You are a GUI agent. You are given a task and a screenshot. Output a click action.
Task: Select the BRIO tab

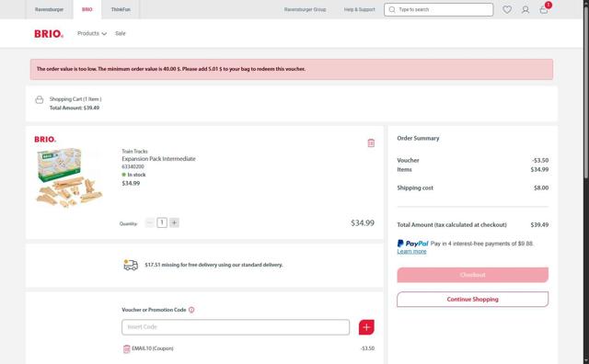coord(87,9)
